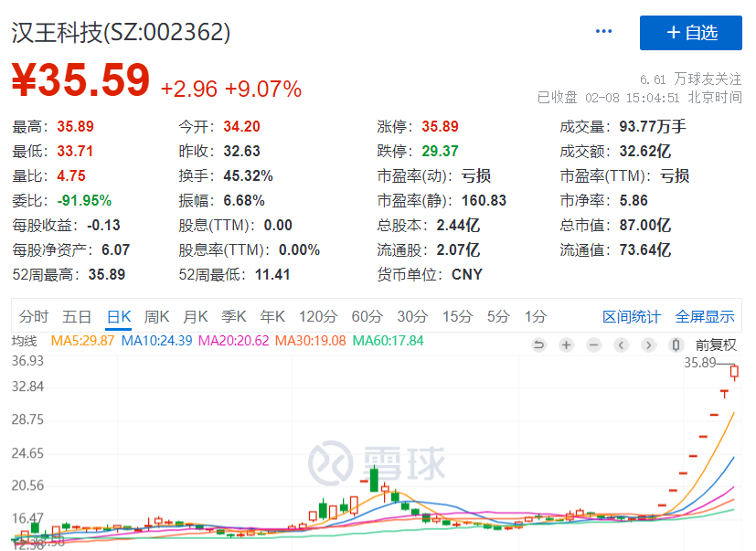This screenshot has height=551, width=756.
Task: Switch to the 分时 intraday tab
Action: point(34,317)
